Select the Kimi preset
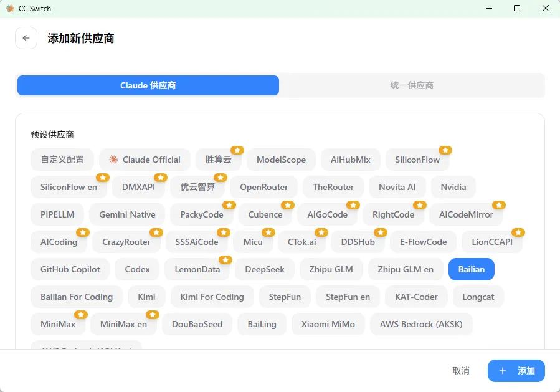This screenshot has width=560, height=392. (x=146, y=297)
